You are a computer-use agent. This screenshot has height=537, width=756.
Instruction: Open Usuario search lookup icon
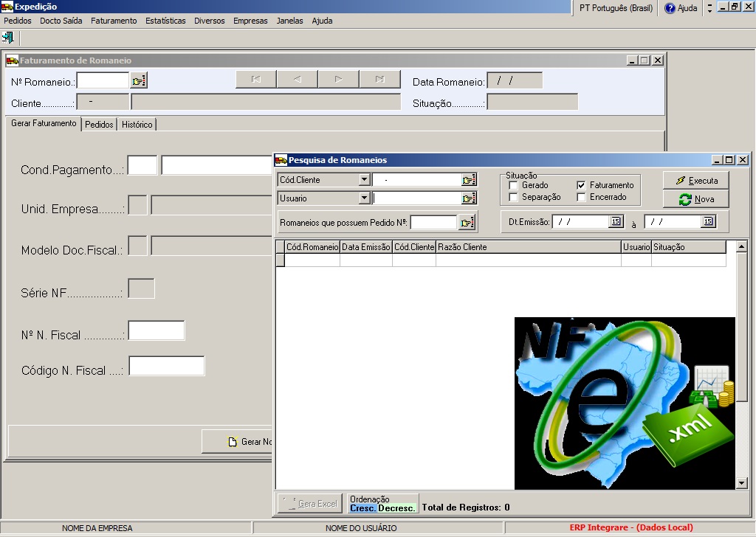469,198
